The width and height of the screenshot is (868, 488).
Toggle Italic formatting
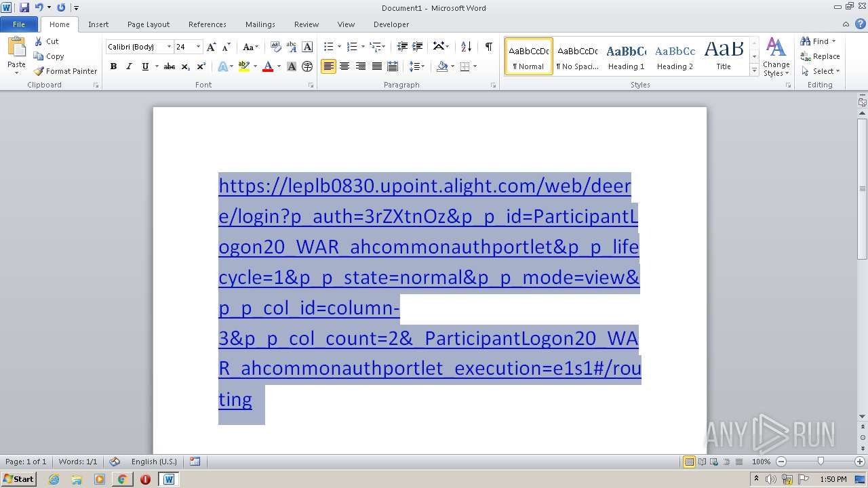click(x=129, y=66)
